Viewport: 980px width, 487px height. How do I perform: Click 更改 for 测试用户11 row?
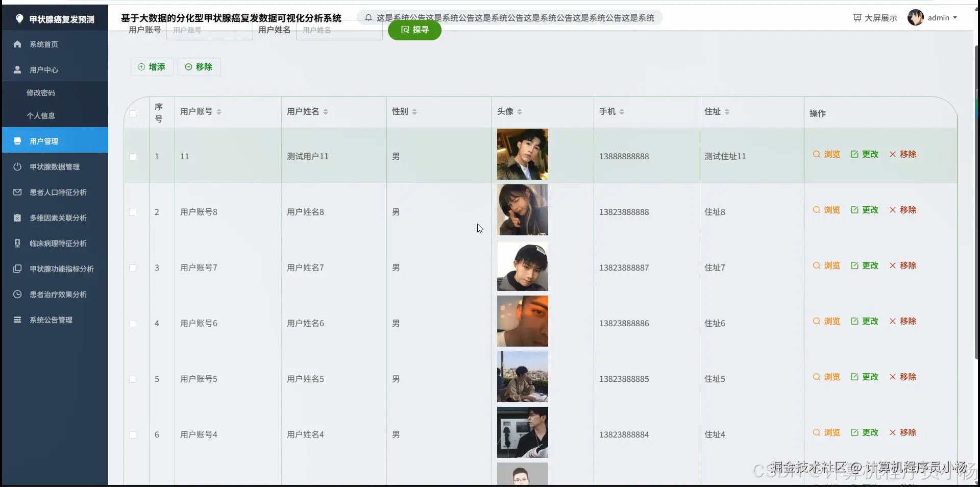pyautogui.click(x=865, y=154)
